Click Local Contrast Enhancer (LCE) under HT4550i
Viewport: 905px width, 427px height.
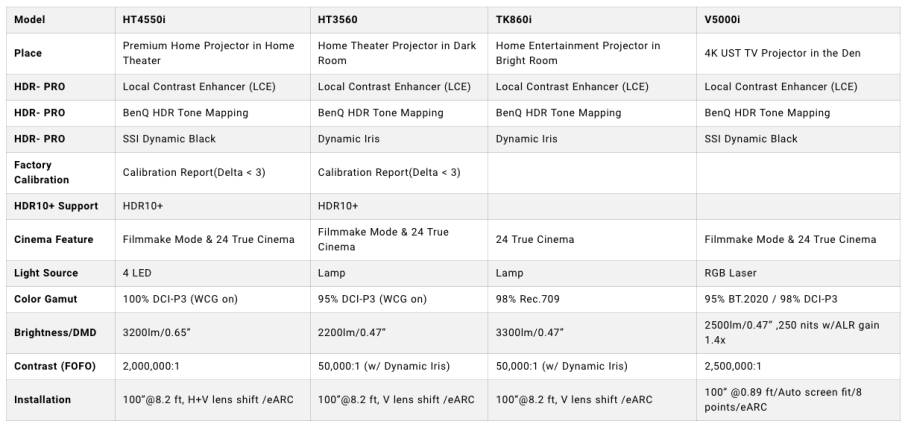199,87
